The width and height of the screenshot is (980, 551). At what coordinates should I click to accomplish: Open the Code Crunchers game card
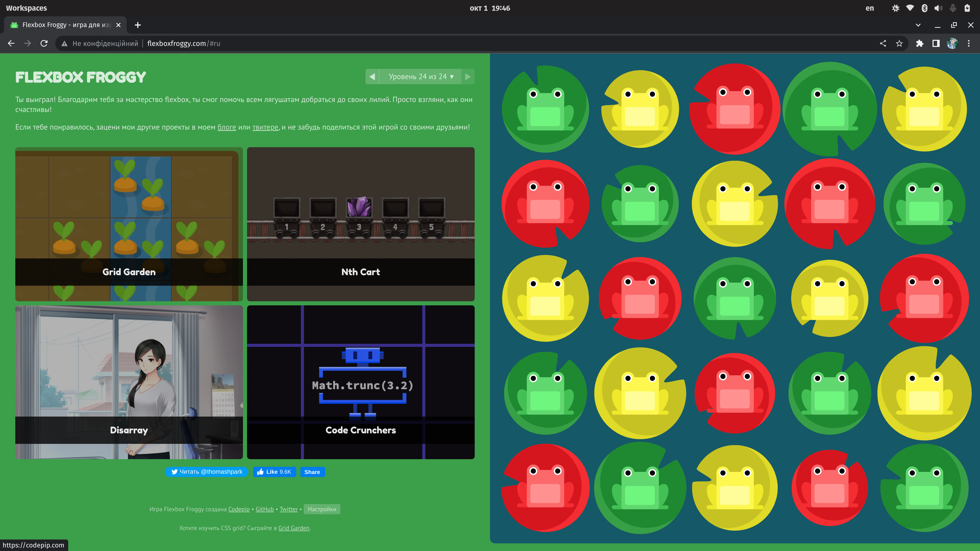click(x=361, y=382)
